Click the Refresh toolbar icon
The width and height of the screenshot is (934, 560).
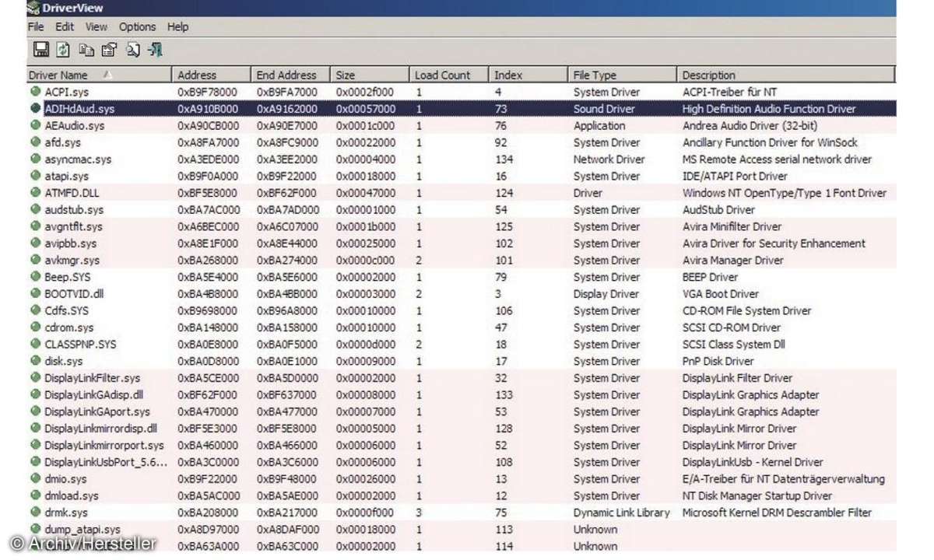coord(64,50)
